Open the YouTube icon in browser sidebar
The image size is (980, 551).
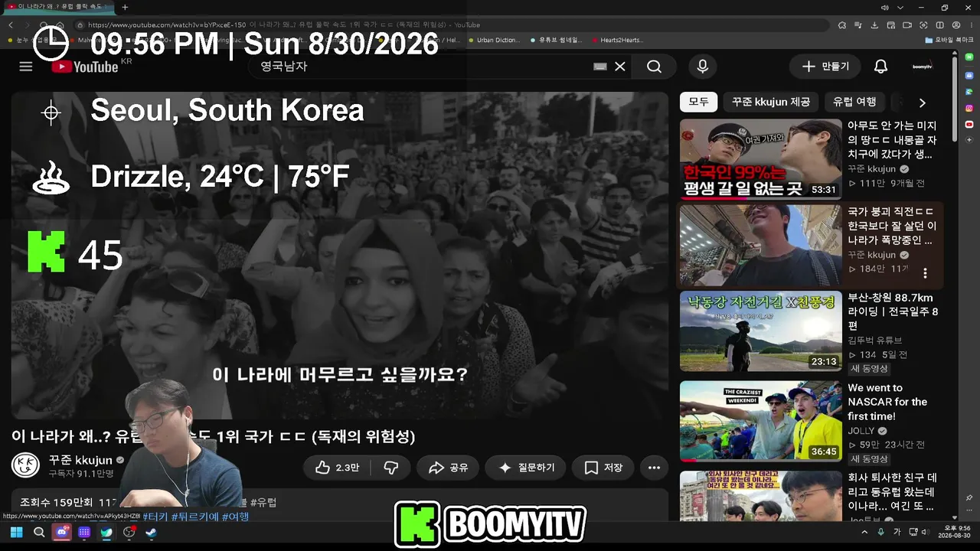[x=969, y=124]
